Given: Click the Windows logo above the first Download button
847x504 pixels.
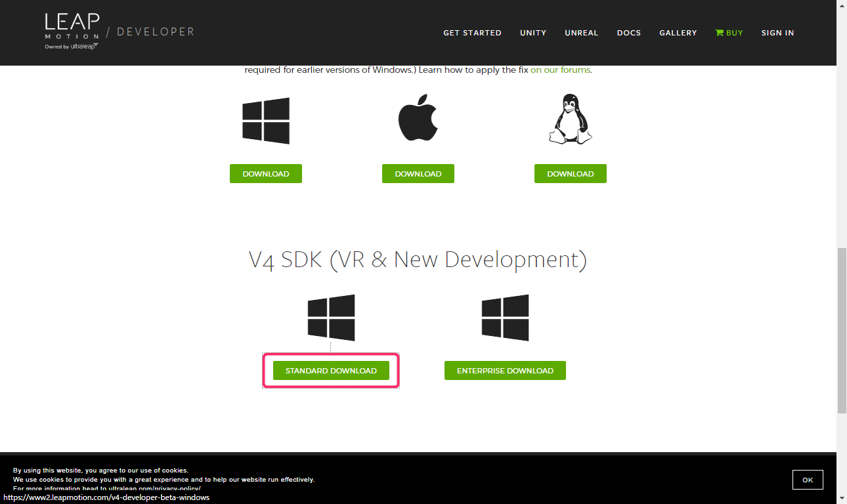Looking at the screenshot, I should (266, 121).
